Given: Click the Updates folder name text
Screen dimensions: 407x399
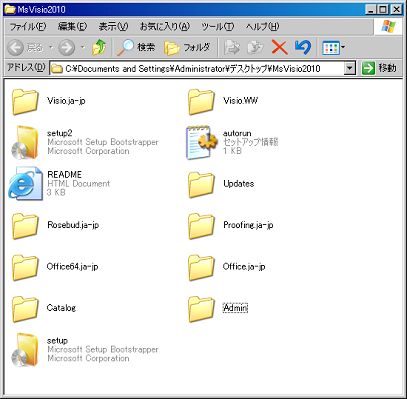Looking at the screenshot, I should coord(239,184).
